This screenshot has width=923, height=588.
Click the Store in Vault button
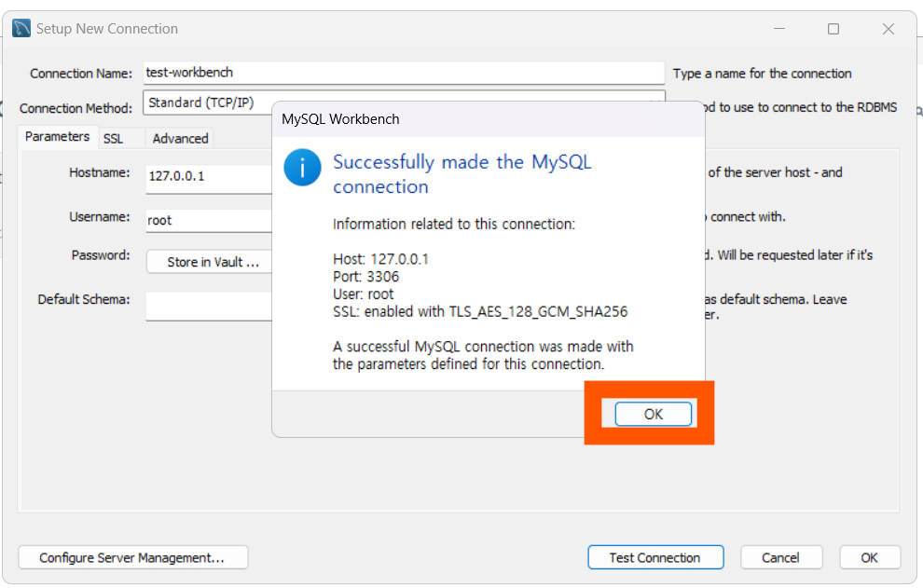point(210,262)
